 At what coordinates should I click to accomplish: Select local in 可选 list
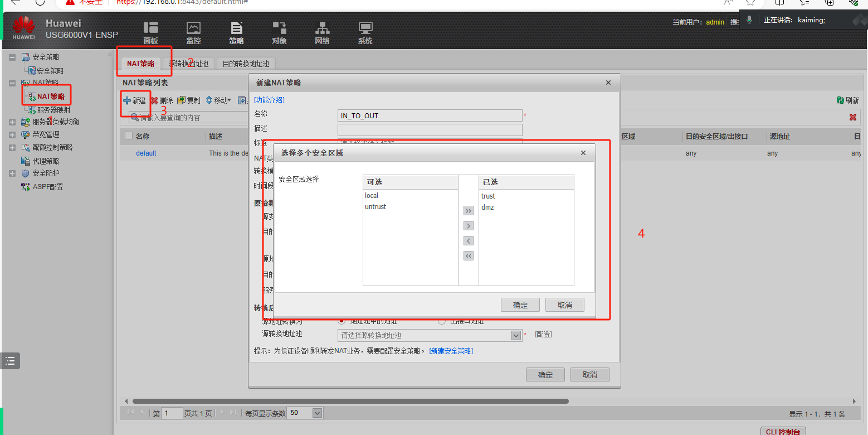pyautogui.click(x=372, y=195)
